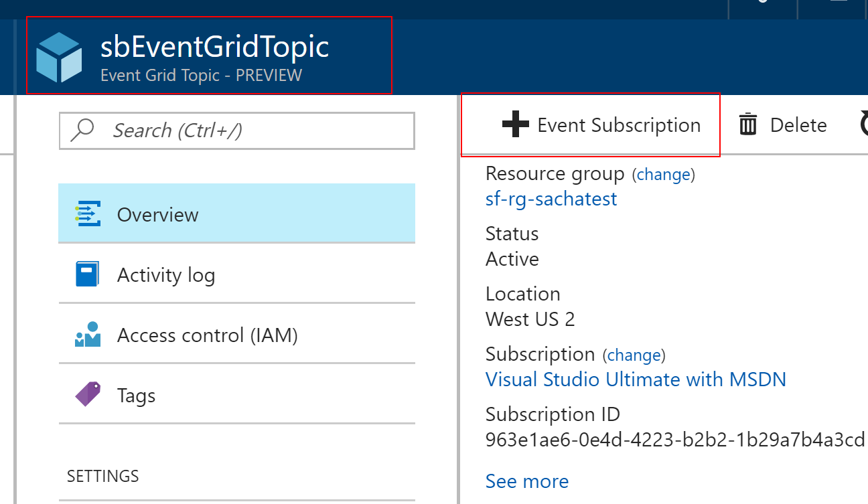Open Access control (IAM) settings
868x504 pixels.
pos(237,334)
